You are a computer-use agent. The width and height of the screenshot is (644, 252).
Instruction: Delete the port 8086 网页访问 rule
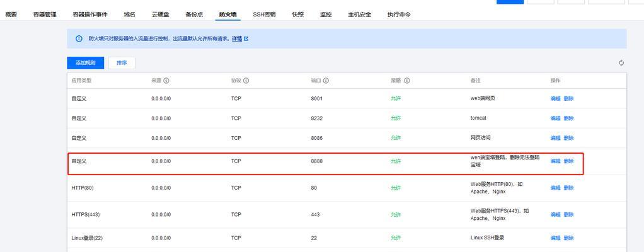point(568,138)
